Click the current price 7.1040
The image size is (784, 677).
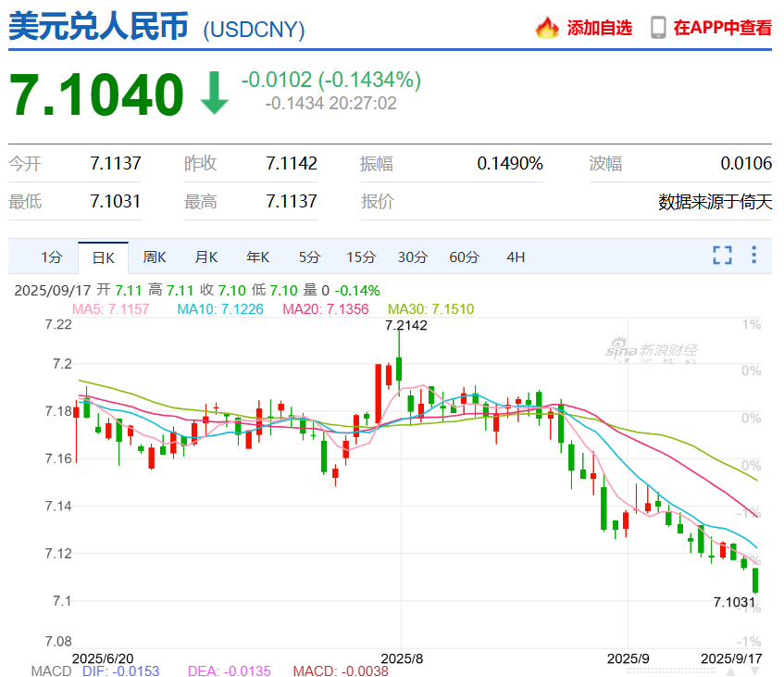[96, 94]
